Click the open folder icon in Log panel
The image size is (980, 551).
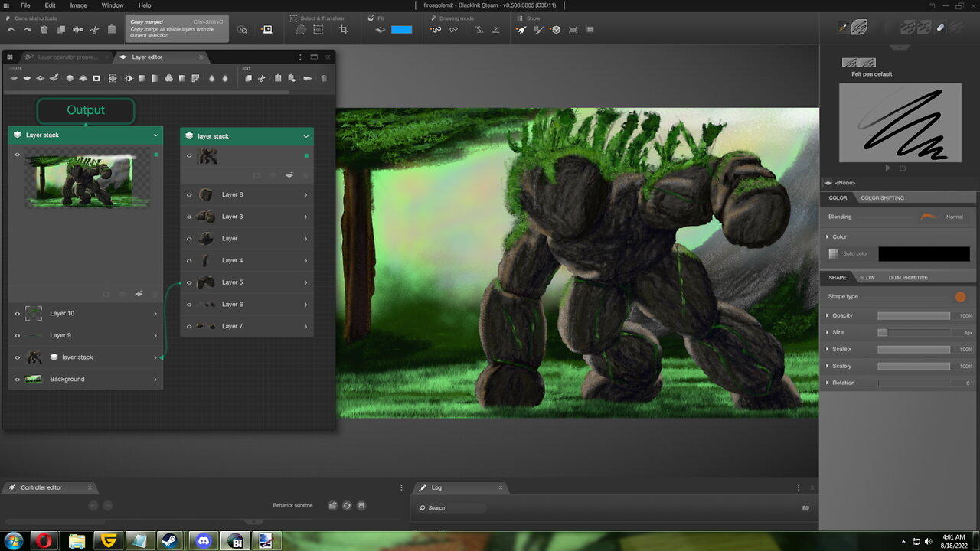805,508
